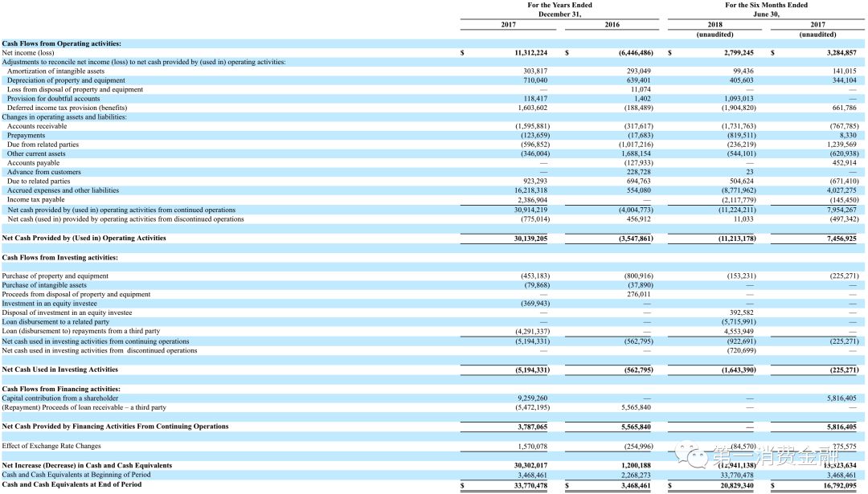Select the 2018 six-months column header
Screen dimensions: 868x494
click(714, 25)
